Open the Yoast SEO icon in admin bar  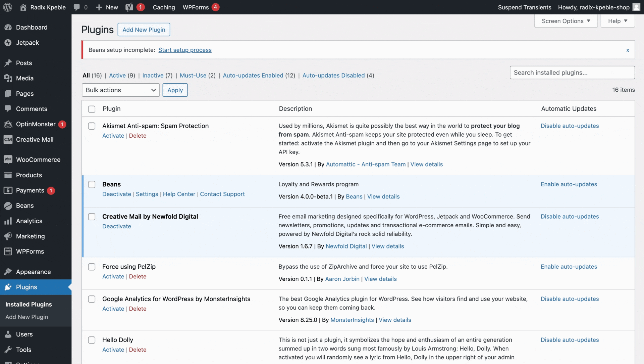click(129, 7)
